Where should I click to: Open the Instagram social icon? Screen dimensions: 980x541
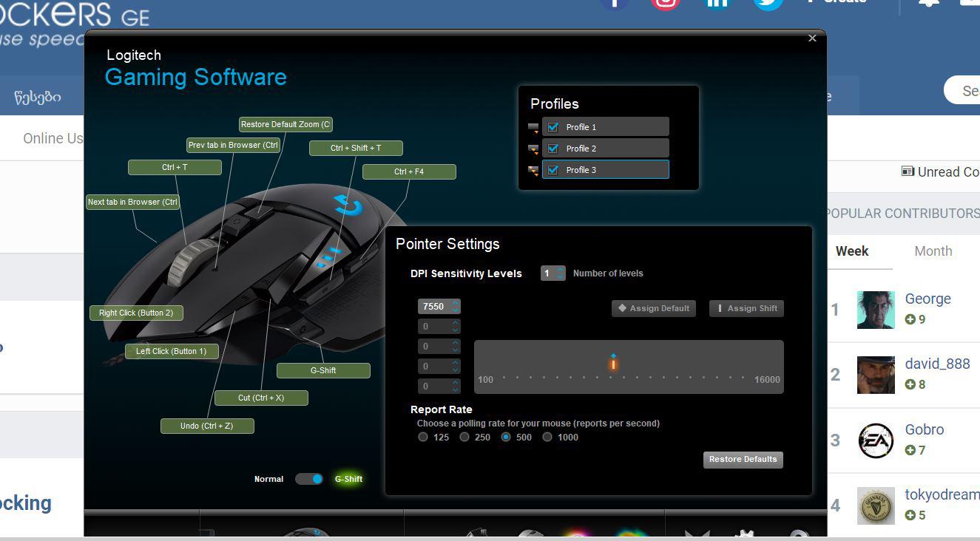[666, 3]
